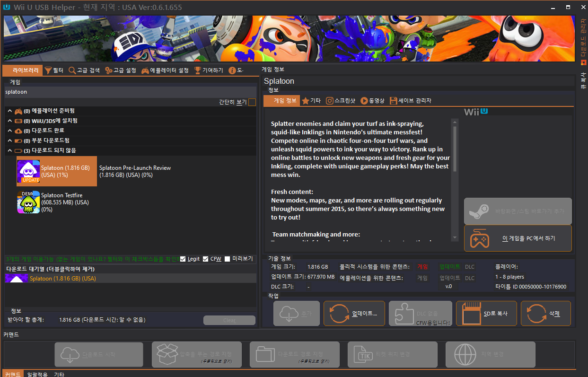This screenshot has width=588, height=377.
Task: Open the 스크린샷 screenshots tab
Action: click(x=342, y=101)
